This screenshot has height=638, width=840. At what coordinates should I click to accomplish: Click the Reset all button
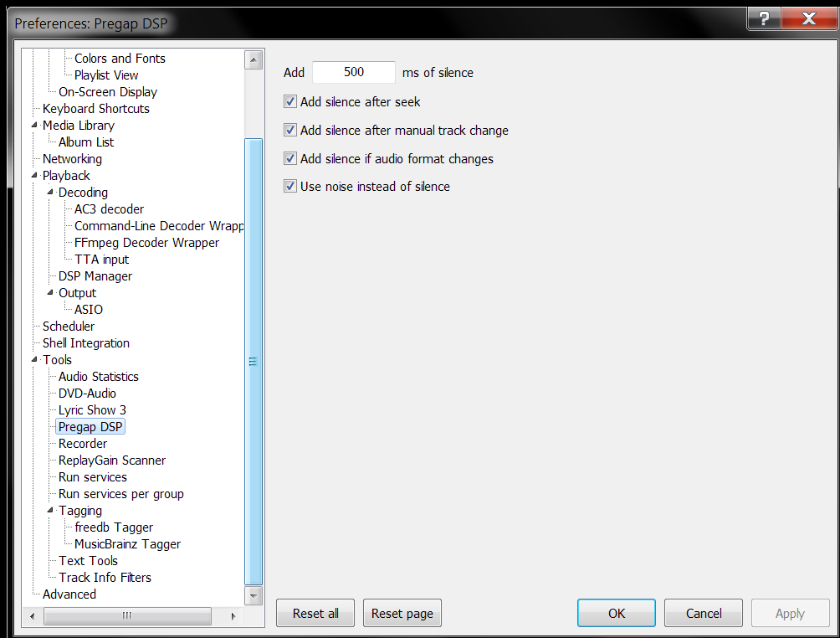[315, 614]
